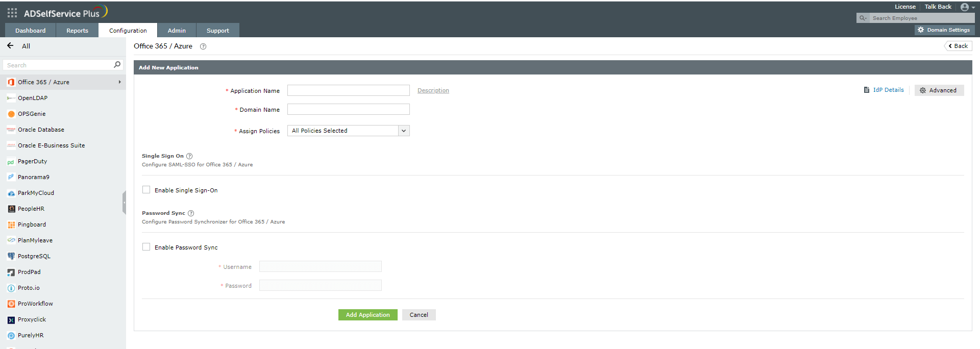The height and width of the screenshot is (349, 980).
Task: Open the Advanced settings button
Action: 939,90
